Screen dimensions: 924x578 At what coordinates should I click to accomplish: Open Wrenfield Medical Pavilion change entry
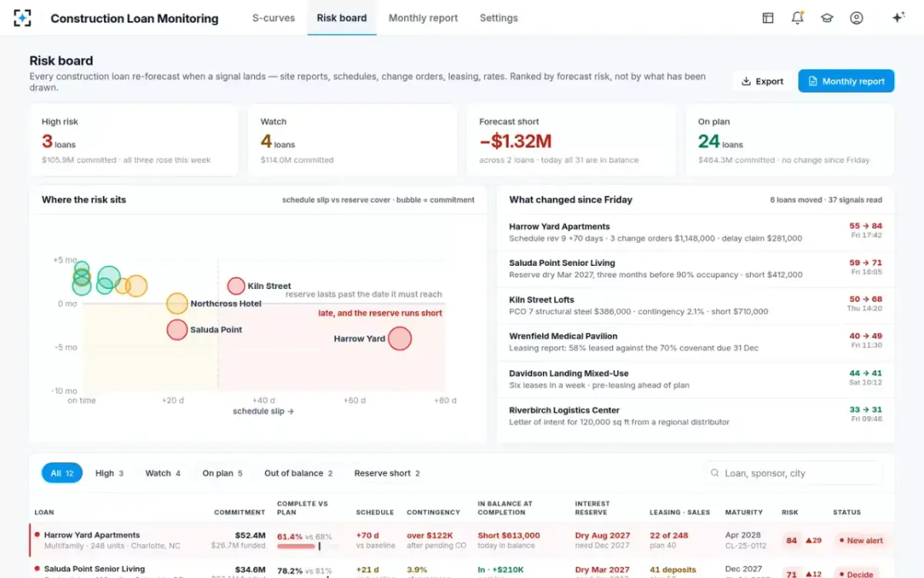point(695,342)
